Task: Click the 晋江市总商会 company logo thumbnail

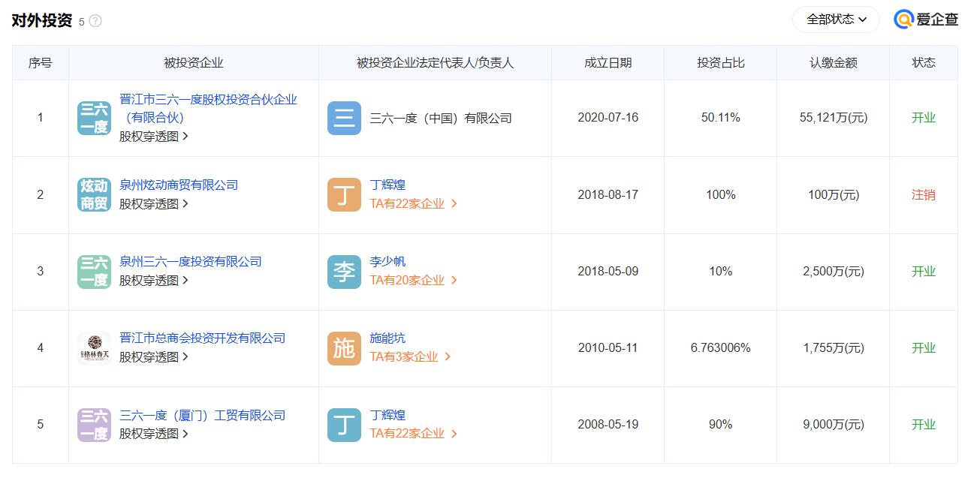Action: click(94, 348)
